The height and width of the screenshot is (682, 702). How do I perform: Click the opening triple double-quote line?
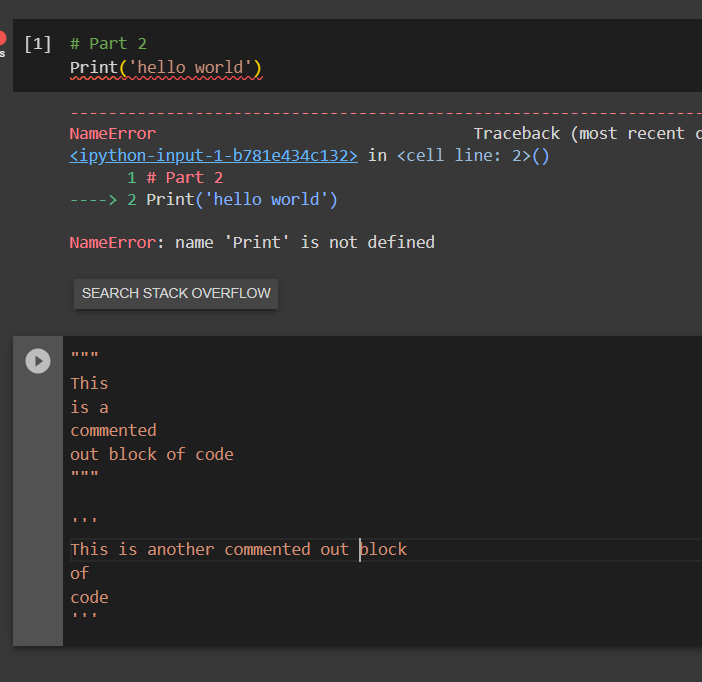[84, 356]
